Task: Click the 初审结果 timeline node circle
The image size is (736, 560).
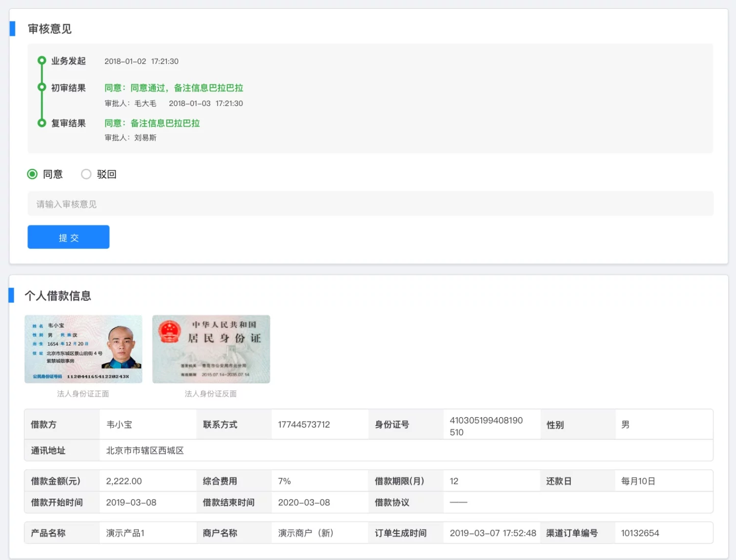Action: click(41, 86)
